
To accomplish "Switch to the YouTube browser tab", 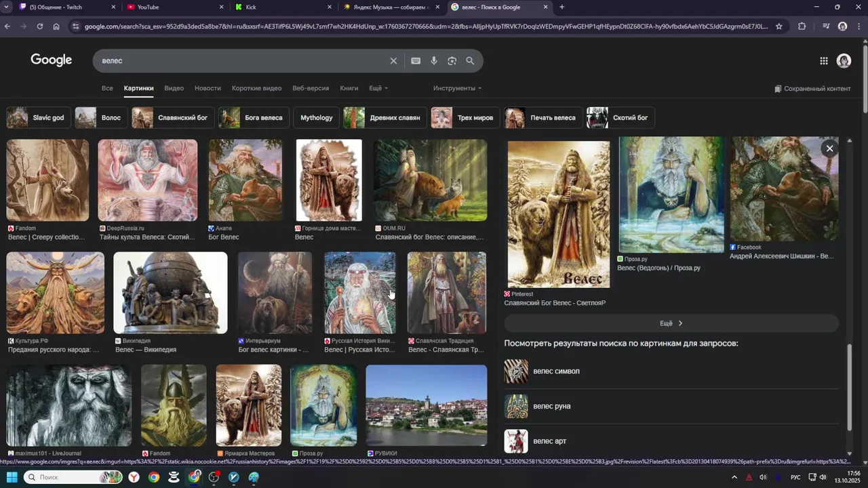I will coord(175,7).
